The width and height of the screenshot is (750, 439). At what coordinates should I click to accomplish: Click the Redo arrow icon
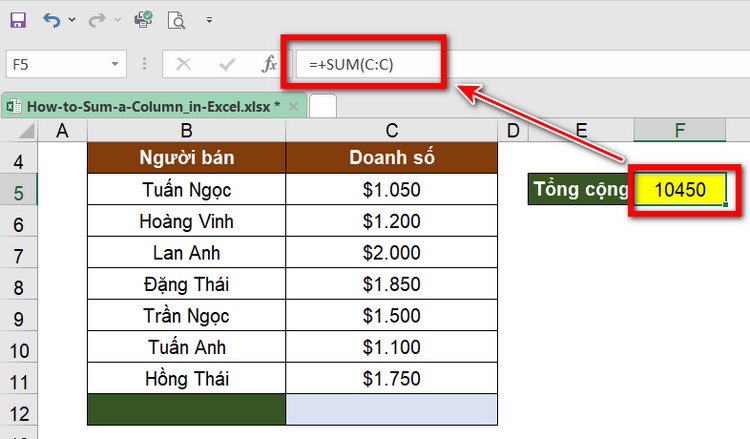(97, 20)
